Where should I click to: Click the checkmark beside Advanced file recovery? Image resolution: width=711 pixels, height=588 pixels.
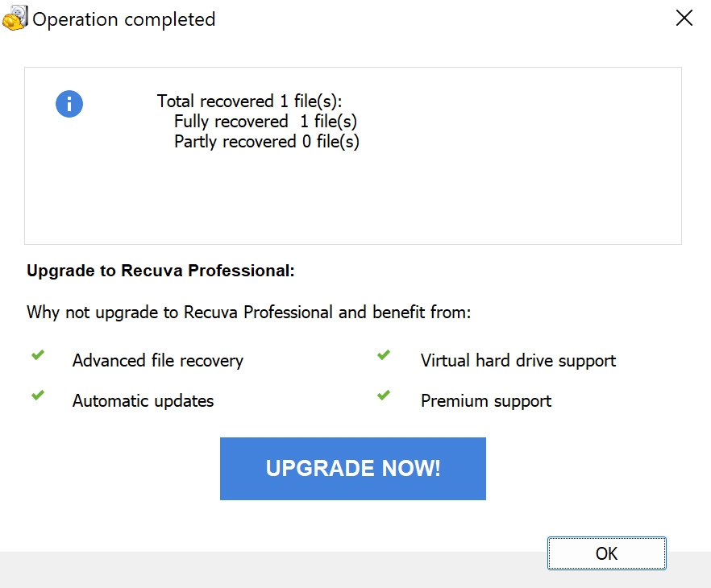38,354
